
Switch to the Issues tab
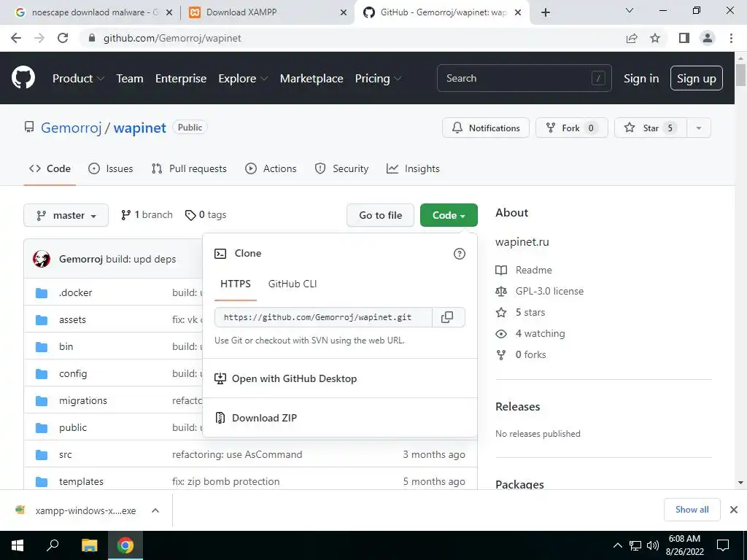pyautogui.click(x=111, y=168)
